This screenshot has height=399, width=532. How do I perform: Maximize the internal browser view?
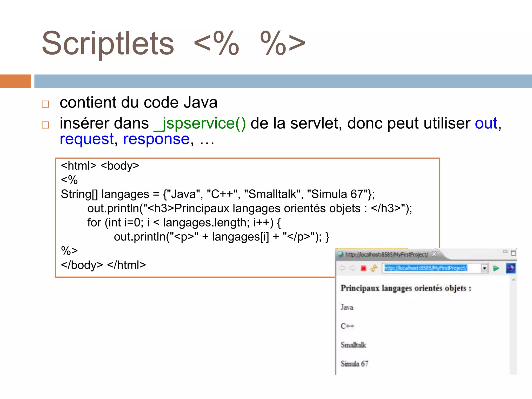pyautogui.click(x=513, y=253)
